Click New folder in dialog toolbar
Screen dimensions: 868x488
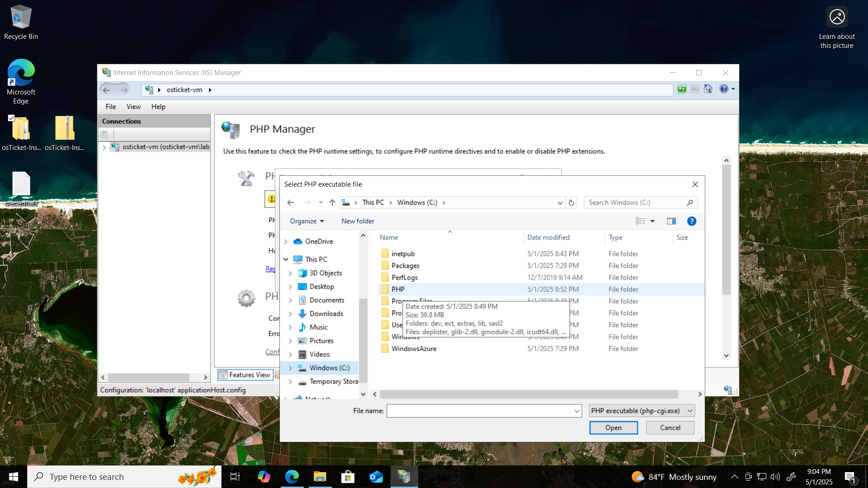tap(358, 221)
